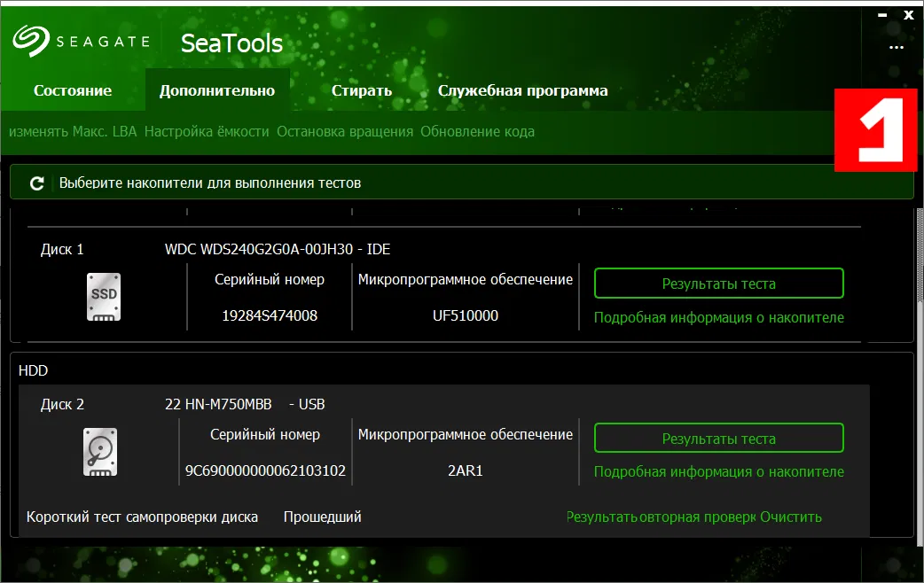
Task: Choose изменять Макс. LBA option
Action: [x=73, y=132]
